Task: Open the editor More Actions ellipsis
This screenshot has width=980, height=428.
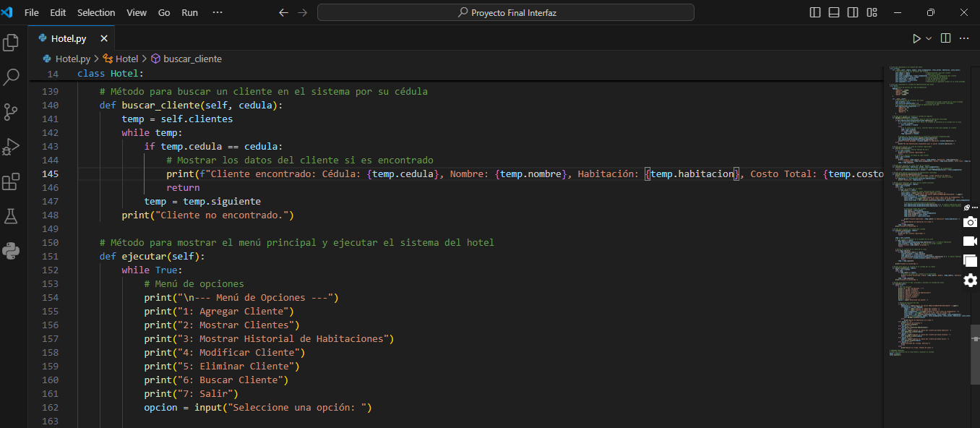Action: point(963,38)
